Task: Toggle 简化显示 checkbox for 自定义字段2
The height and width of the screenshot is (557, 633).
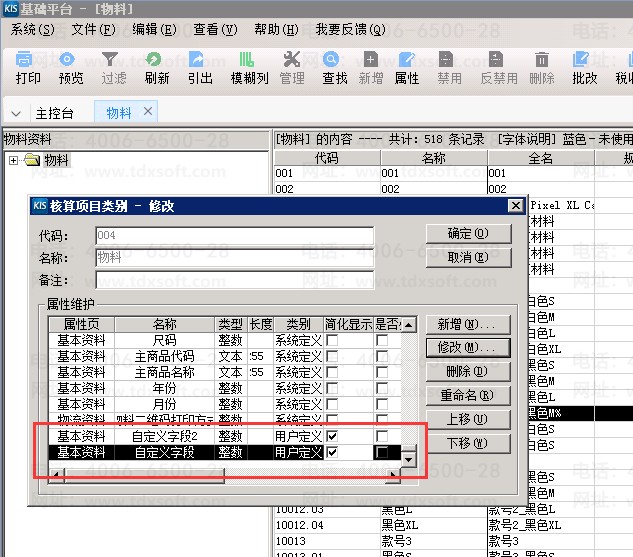Action: point(332,436)
